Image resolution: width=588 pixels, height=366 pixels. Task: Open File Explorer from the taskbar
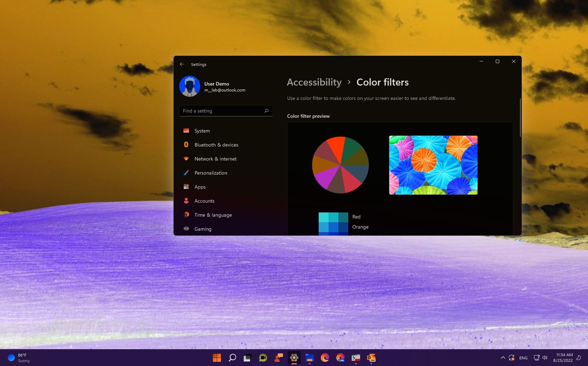pos(309,358)
